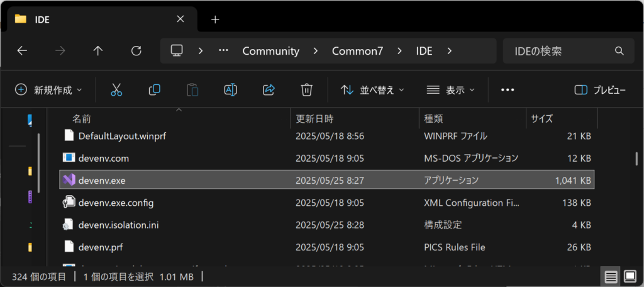Select file devenv.isolation.ini
Image resolution: width=644 pixels, height=287 pixels.
[118, 225]
